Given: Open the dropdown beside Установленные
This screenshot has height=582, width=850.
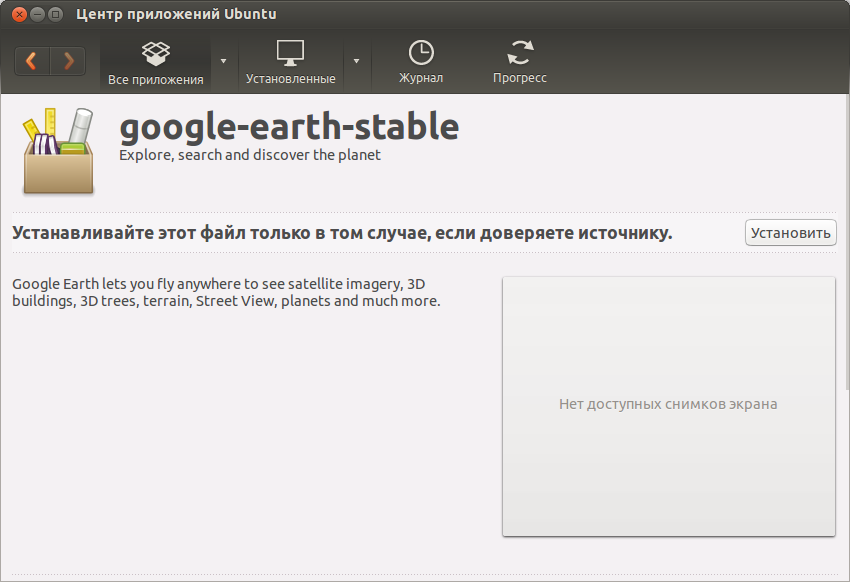Looking at the screenshot, I should tap(357, 61).
